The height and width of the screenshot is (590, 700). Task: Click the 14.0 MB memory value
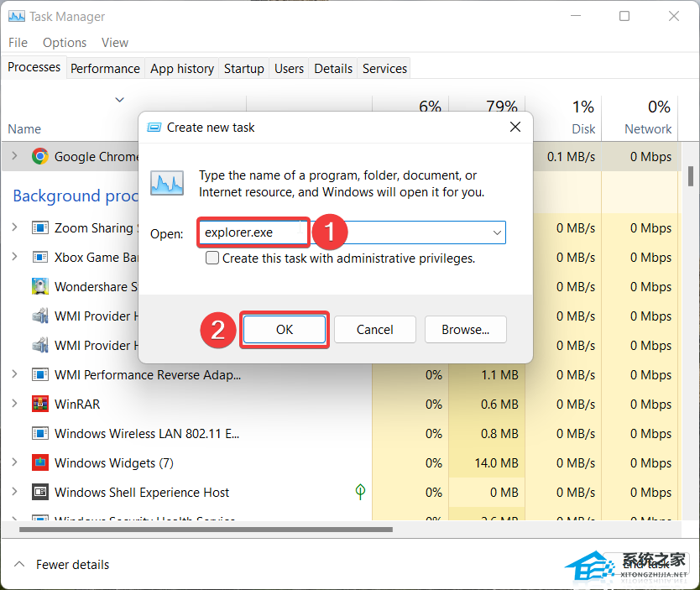496,462
